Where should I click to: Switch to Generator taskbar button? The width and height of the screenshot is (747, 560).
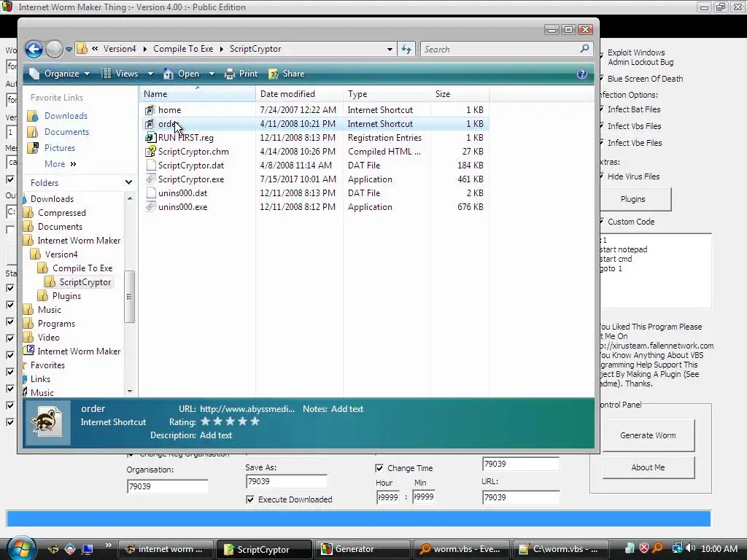pyautogui.click(x=364, y=549)
